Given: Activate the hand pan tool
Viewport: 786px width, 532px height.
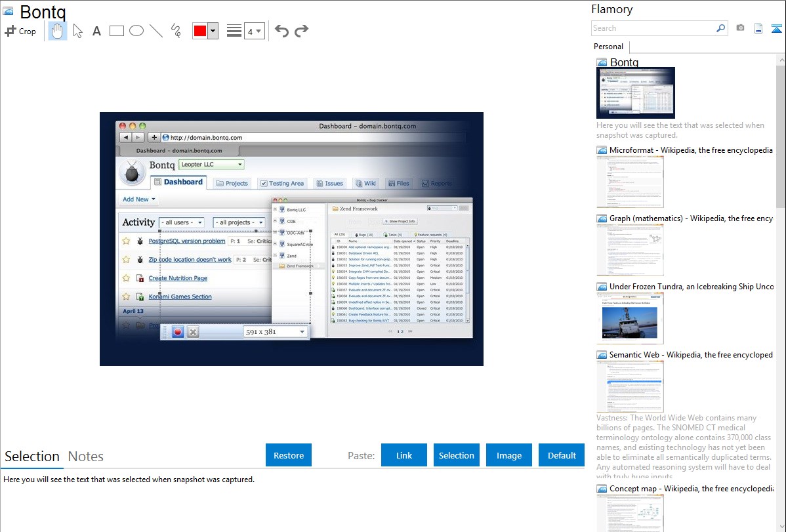Looking at the screenshot, I should (x=57, y=31).
